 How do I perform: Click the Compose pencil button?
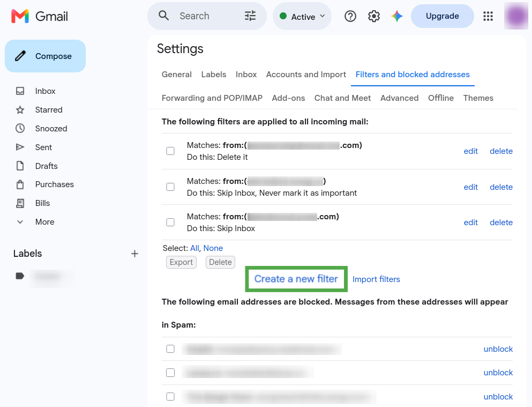click(x=45, y=56)
